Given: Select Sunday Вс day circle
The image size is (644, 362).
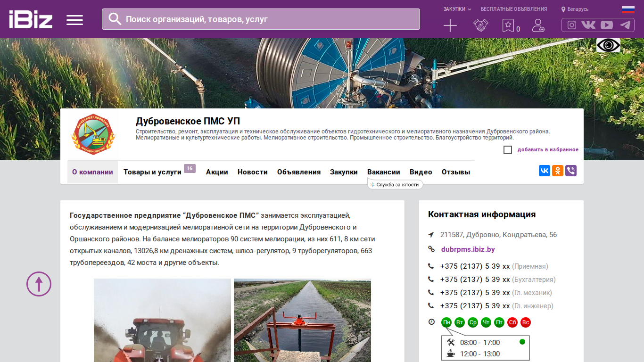Looking at the screenshot, I should 526,322.
